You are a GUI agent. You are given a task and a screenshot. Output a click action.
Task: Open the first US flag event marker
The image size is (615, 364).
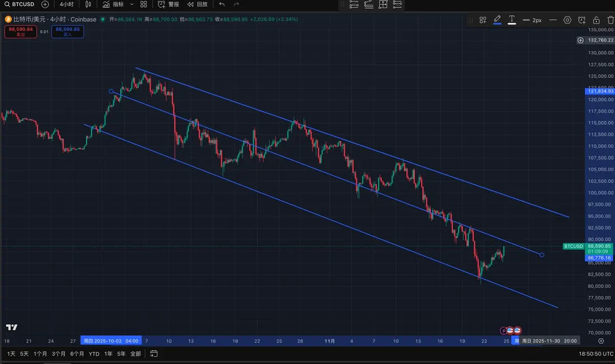[510, 330]
